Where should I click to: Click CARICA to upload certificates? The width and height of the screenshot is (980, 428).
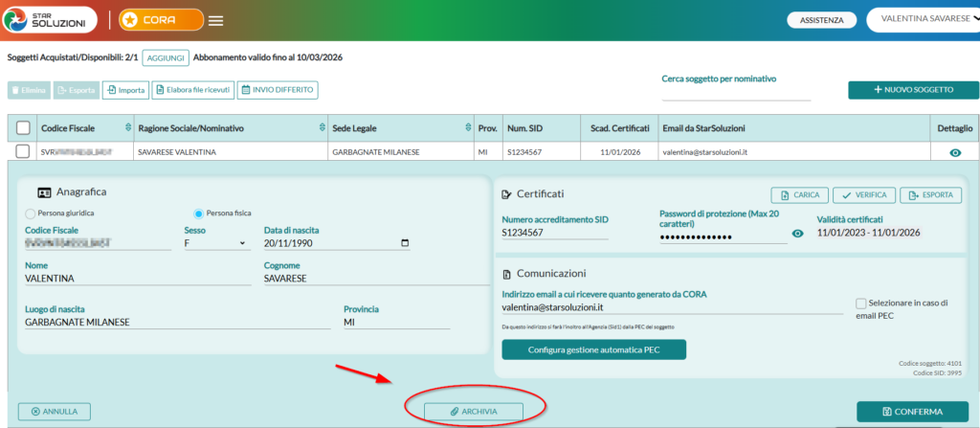[x=799, y=195]
